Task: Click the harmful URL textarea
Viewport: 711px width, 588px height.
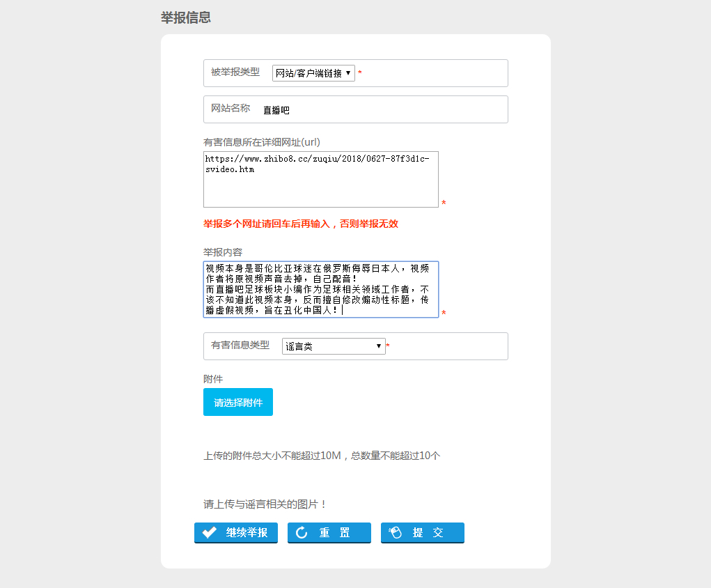Action: (x=320, y=179)
